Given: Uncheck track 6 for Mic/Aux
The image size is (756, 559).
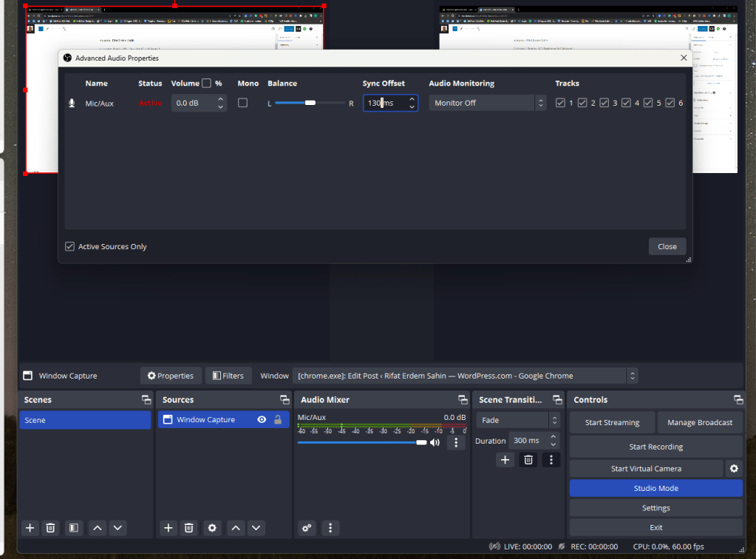Looking at the screenshot, I should point(670,103).
